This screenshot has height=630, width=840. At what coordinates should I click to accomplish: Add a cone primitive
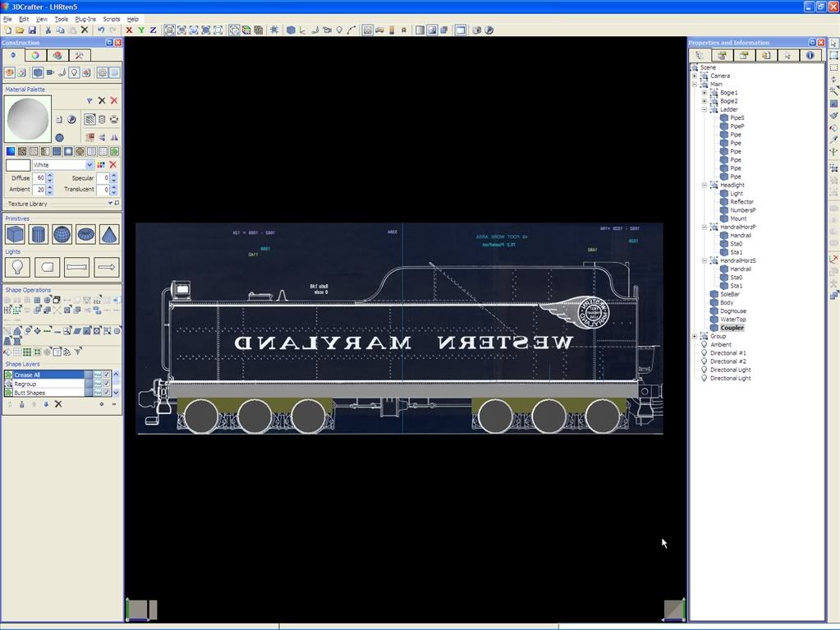point(109,235)
